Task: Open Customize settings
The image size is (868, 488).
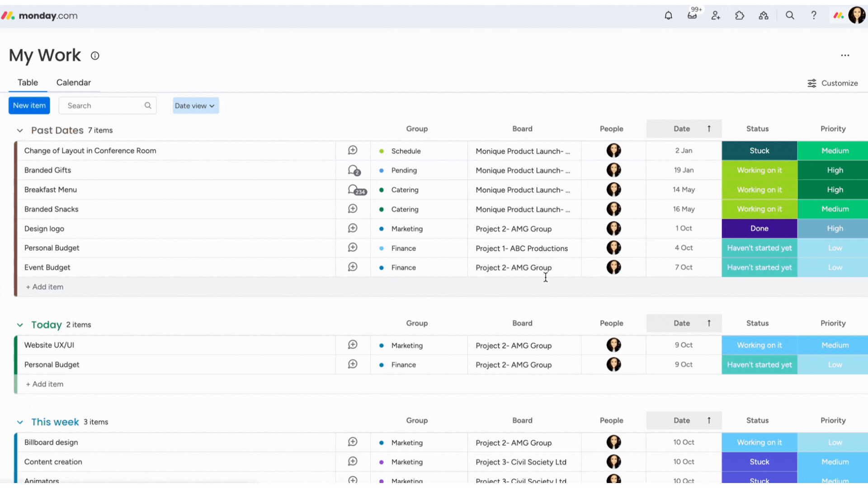Action: [833, 83]
